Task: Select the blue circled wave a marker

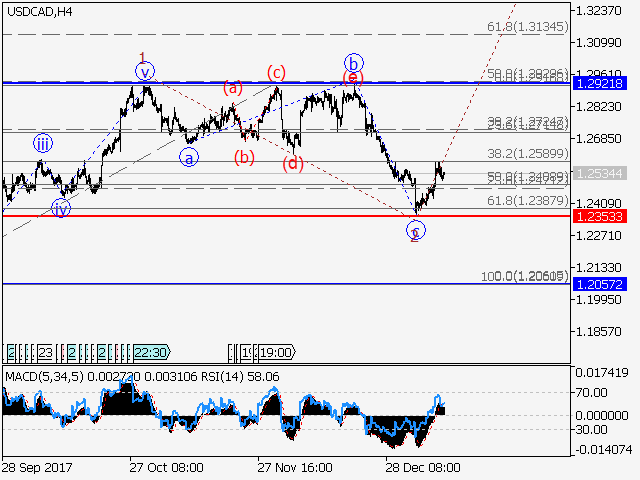Action: point(188,156)
